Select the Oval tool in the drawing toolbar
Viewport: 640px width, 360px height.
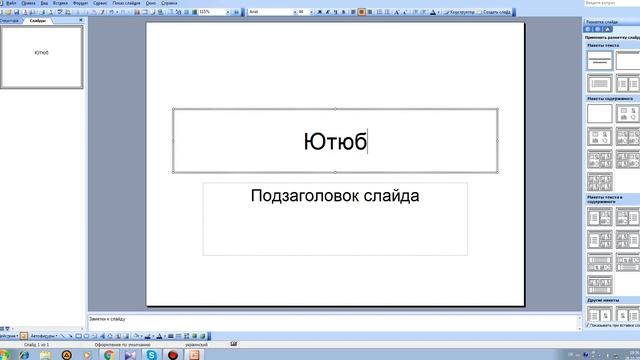click(x=86, y=336)
